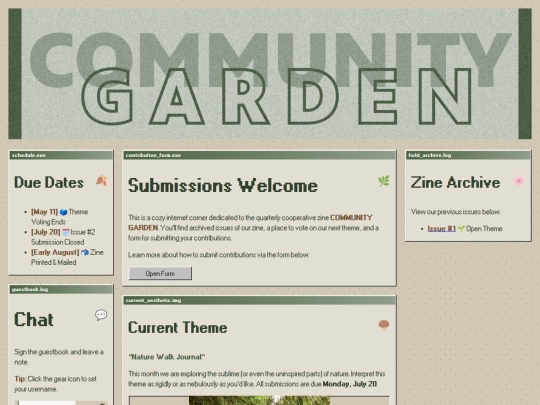Select the contribution_form.exe title bar
Viewport: 540px width, 405px height.
click(259, 155)
